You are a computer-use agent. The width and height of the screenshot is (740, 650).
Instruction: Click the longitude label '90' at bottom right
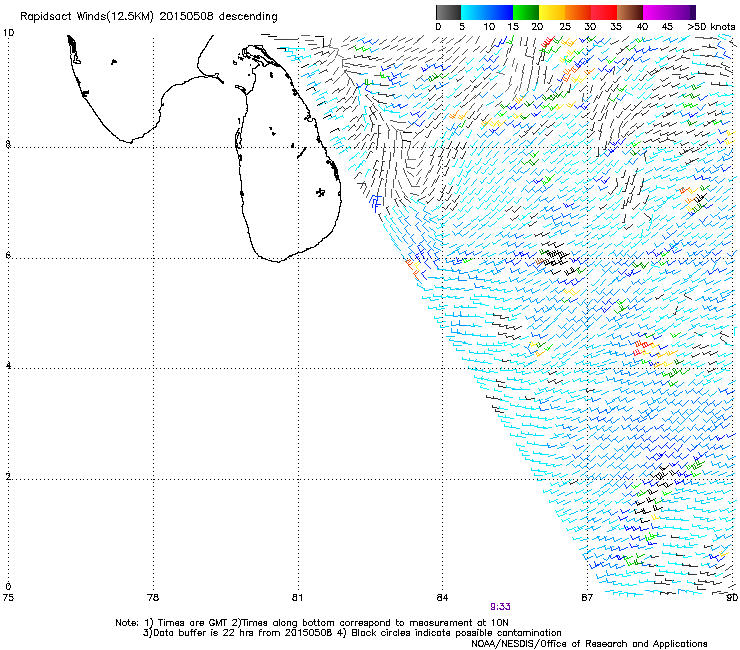(732, 598)
